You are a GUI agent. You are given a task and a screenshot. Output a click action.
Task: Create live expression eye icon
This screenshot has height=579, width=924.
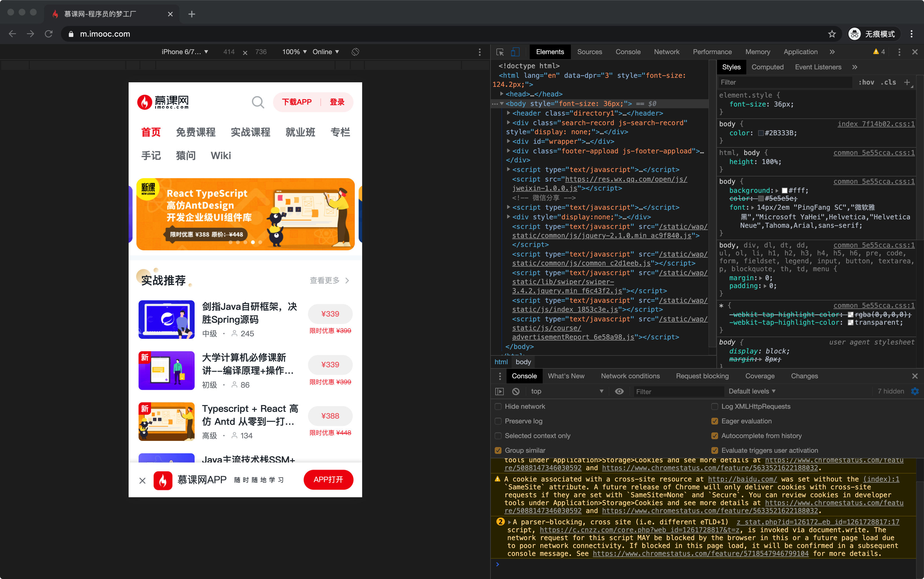619,391
